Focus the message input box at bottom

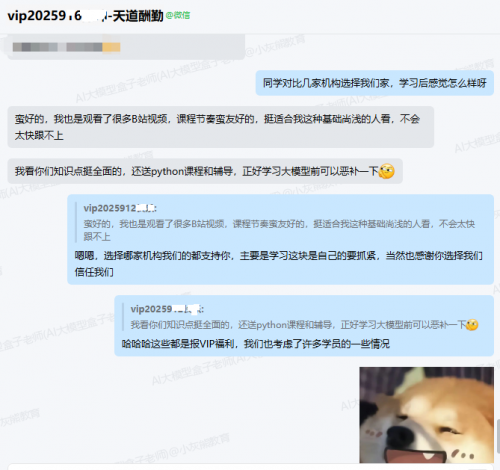click(x=250, y=467)
